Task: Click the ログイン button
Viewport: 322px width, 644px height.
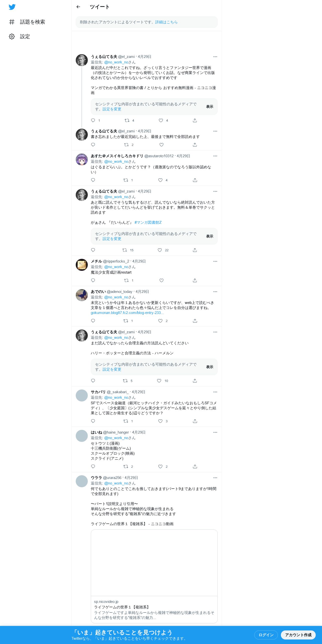Action: (x=266, y=635)
